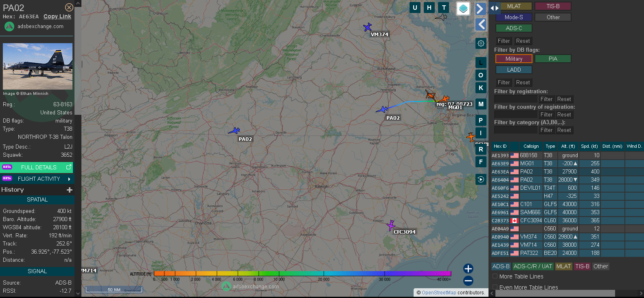644x298 pixels.
Task: Toggle the H map button
Action: click(x=429, y=7)
